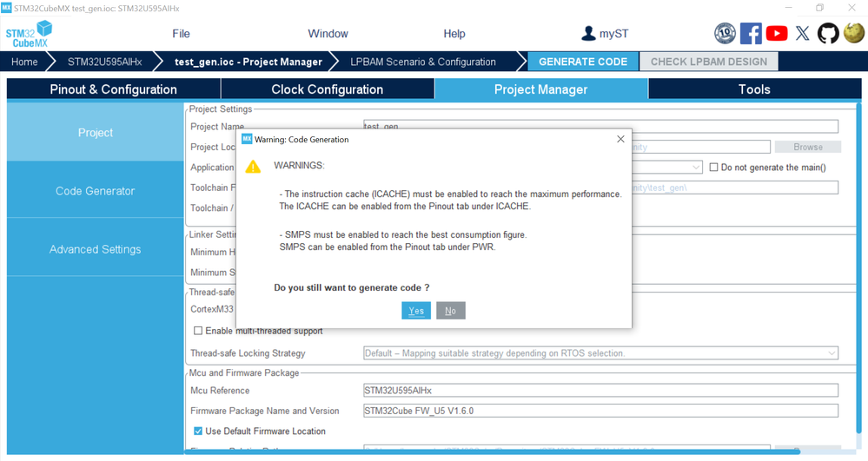
Task: Open the Help menu
Action: pyautogui.click(x=454, y=34)
